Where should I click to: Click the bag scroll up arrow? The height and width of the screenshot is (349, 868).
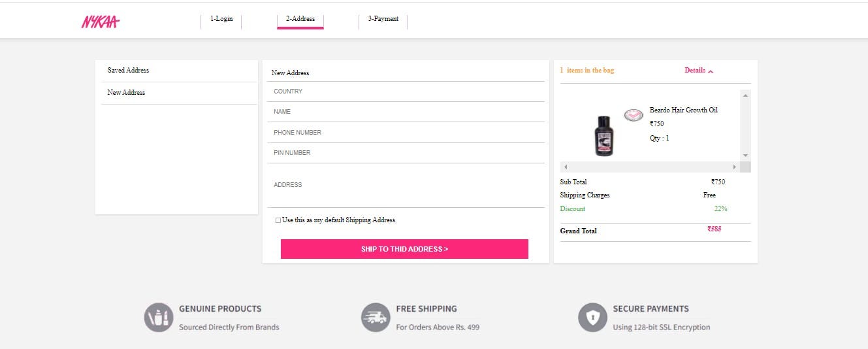(745, 95)
